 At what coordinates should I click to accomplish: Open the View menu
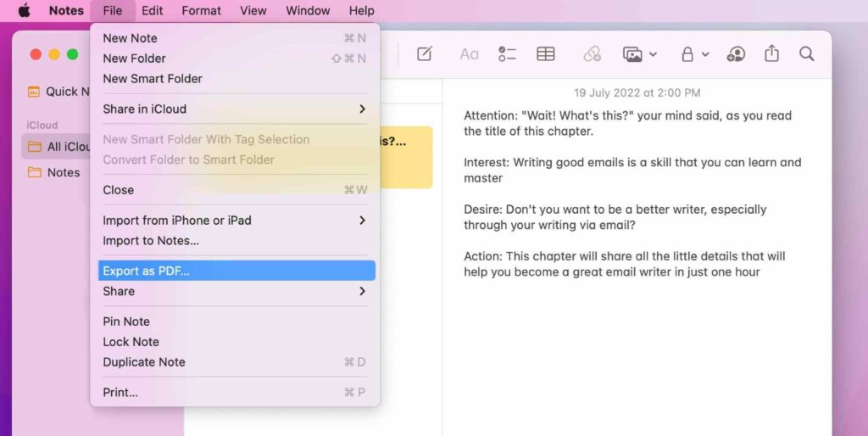click(x=253, y=10)
